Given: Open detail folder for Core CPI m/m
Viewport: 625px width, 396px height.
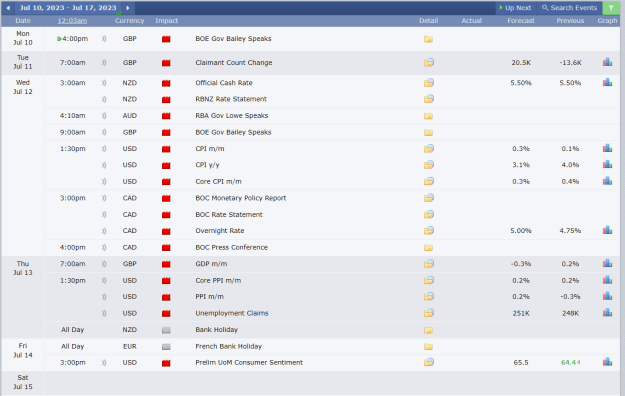Looking at the screenshot, I should pos(428,181).
